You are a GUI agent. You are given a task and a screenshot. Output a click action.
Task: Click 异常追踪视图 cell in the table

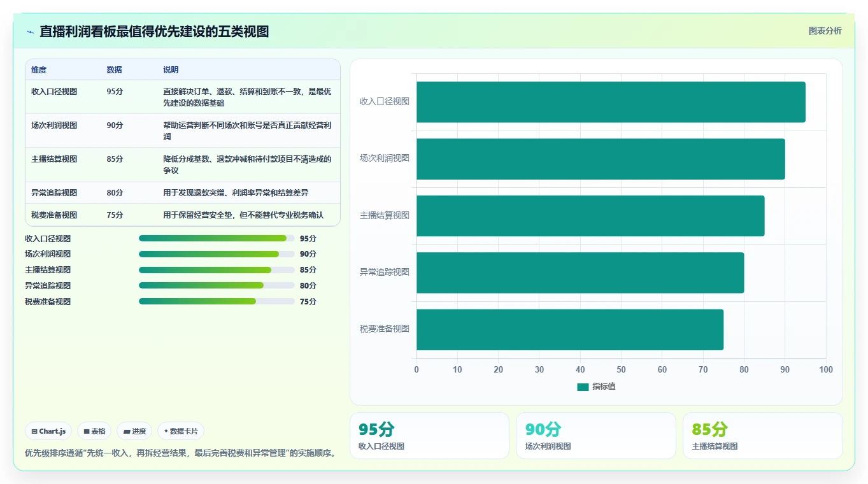54,192
